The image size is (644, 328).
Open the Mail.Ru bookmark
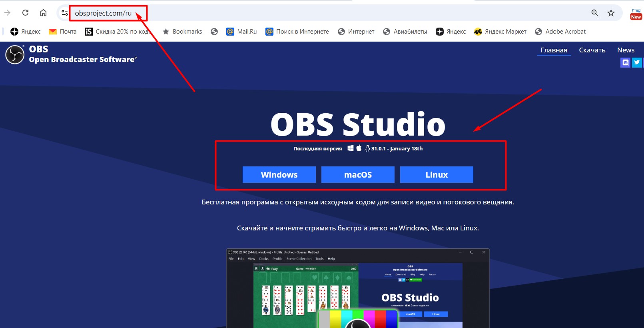[x=241, y=32]
